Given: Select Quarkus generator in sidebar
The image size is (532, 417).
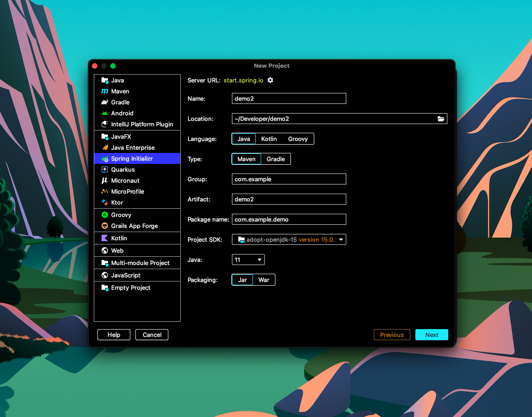Looking at the screenshot, I should [x=137, y=169].
